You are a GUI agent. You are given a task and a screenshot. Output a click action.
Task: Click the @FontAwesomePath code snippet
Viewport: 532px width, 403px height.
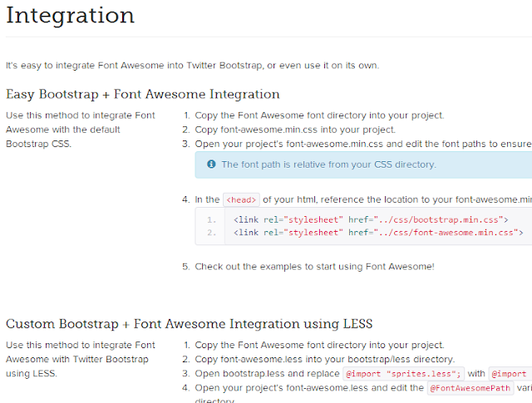click(470, 388)
